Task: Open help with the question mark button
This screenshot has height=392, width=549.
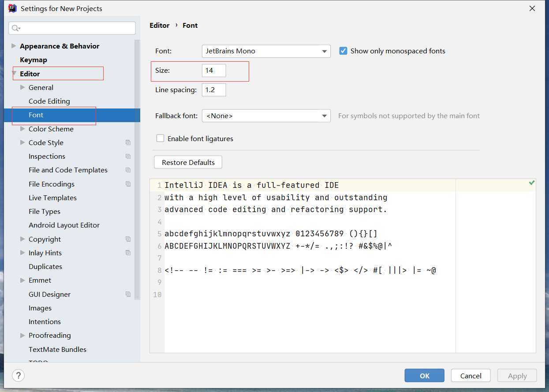Action: tap(18, 376)
